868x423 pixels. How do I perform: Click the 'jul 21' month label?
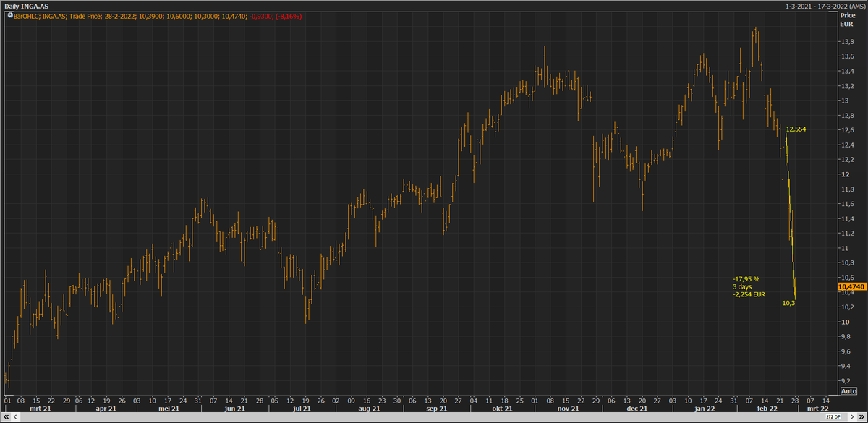tap(302, 409)
